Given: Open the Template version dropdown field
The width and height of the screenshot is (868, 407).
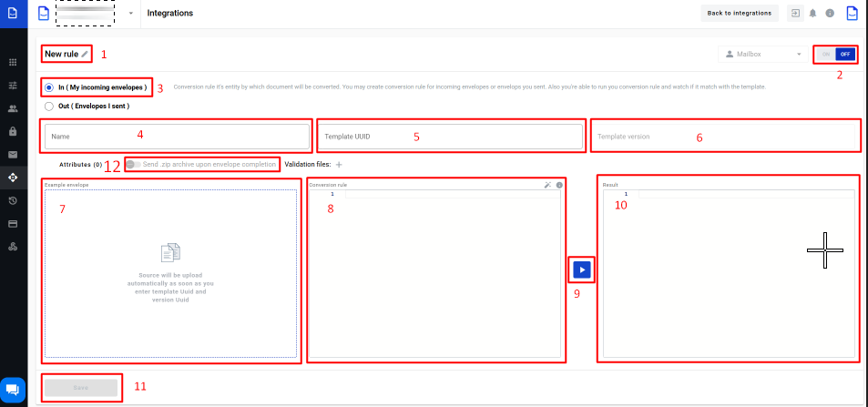Looking at the screenshot, I should (x=725, y=137).
